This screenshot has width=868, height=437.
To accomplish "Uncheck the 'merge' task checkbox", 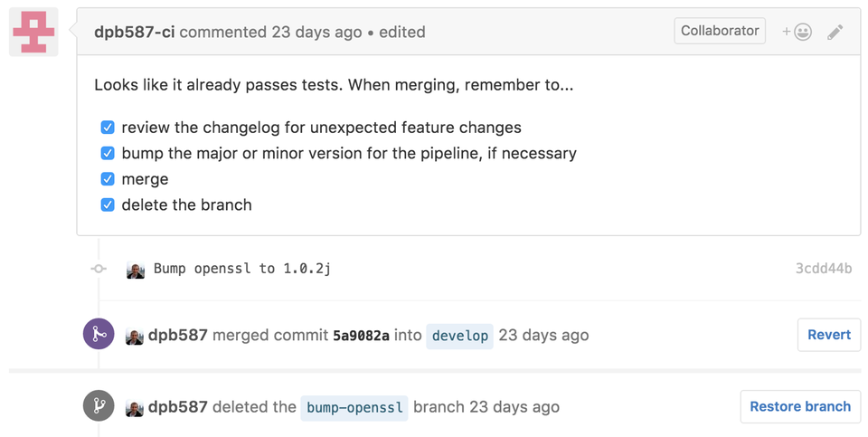I will [108, 179].
